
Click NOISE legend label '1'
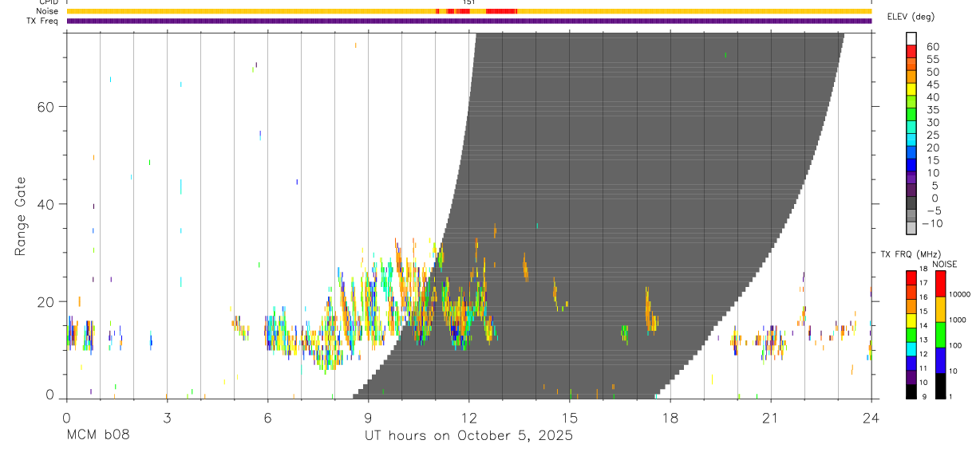[950, 396]
